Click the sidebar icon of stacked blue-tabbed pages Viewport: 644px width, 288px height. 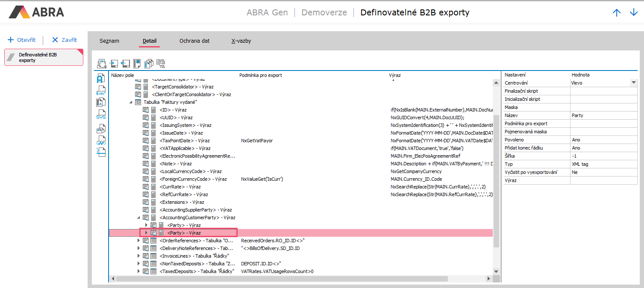(101, 128)
